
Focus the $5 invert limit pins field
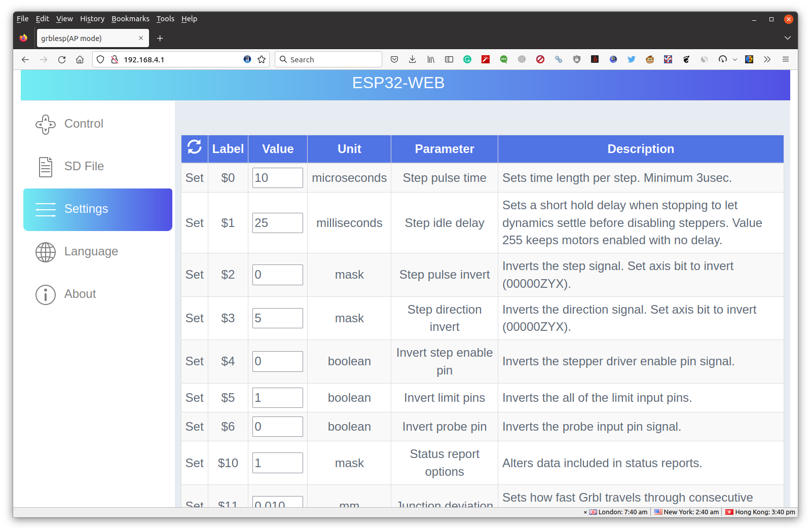(278, 398)
